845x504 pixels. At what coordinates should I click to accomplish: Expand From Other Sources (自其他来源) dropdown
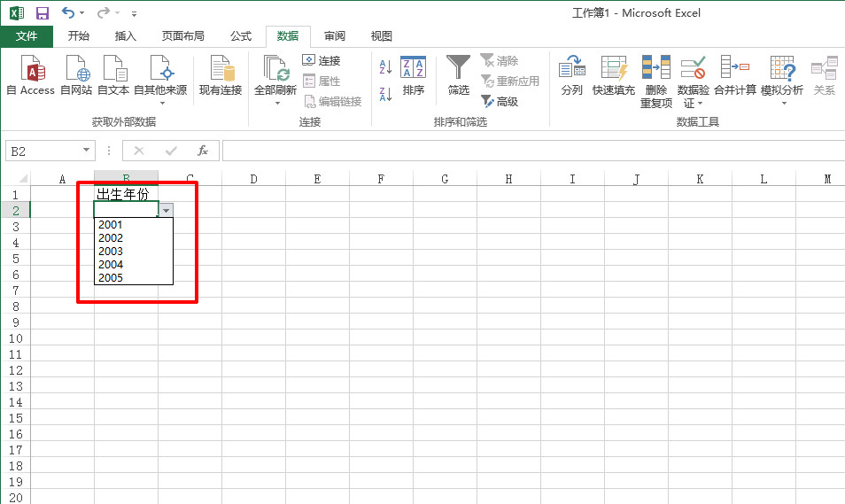tap(160, 103)
